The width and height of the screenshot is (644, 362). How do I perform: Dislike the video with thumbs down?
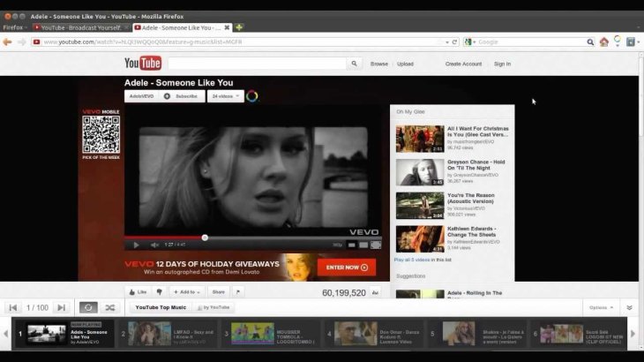coord(160,292)
